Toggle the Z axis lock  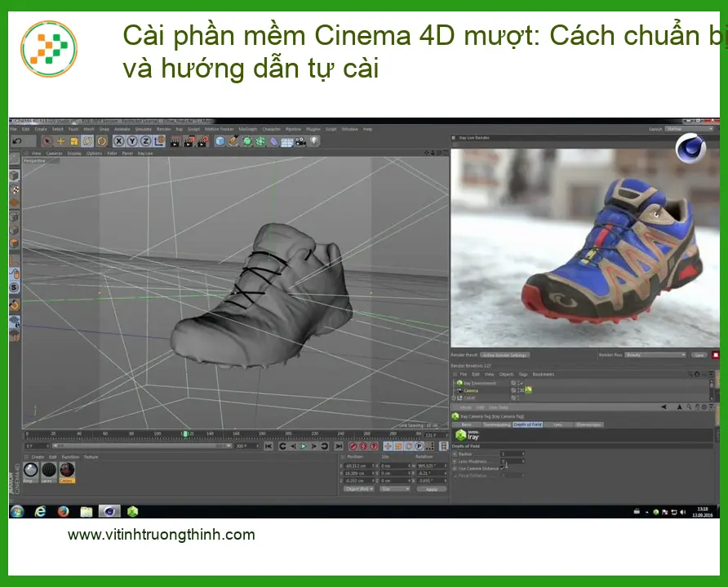[146, 141]
